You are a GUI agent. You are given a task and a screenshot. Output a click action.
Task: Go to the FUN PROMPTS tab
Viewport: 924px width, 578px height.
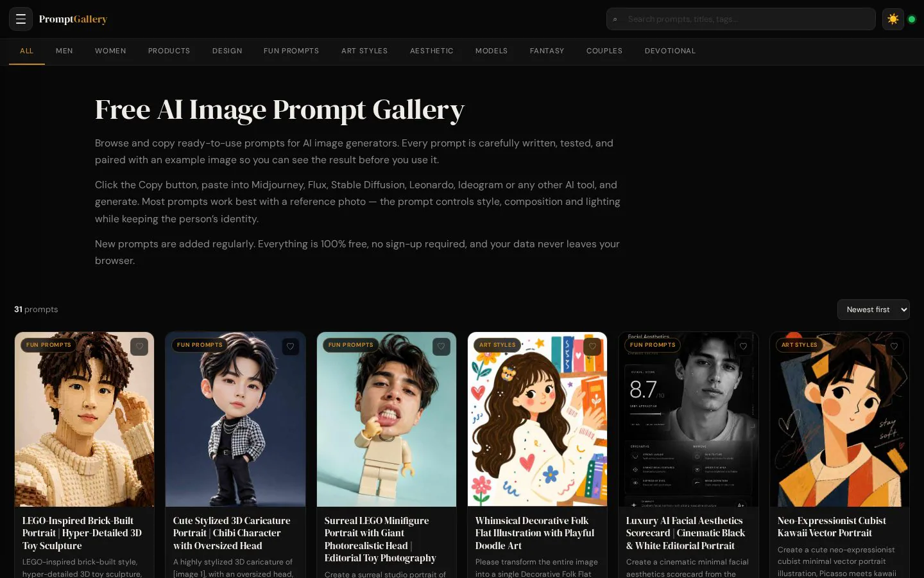tap(291, 51)
